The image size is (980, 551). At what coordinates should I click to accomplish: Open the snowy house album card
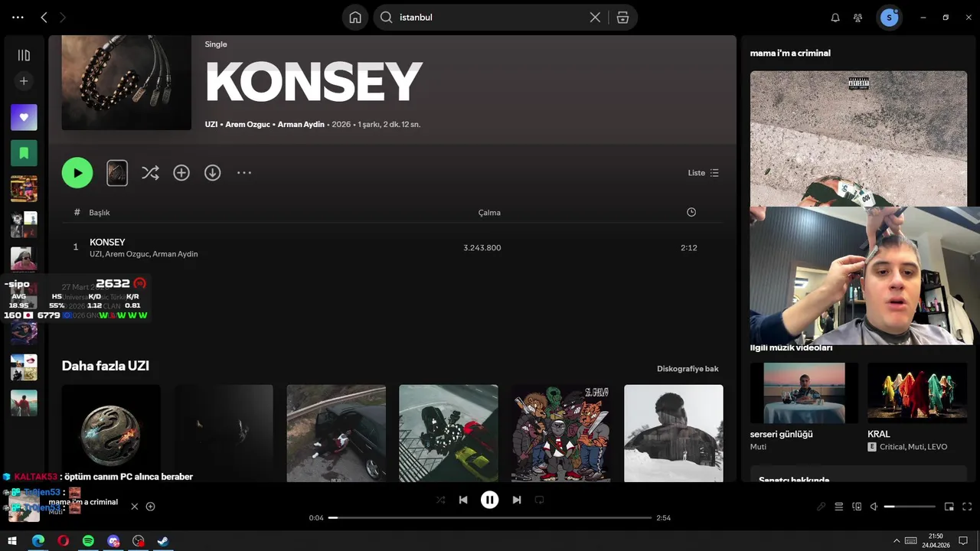tap(674, 433)
